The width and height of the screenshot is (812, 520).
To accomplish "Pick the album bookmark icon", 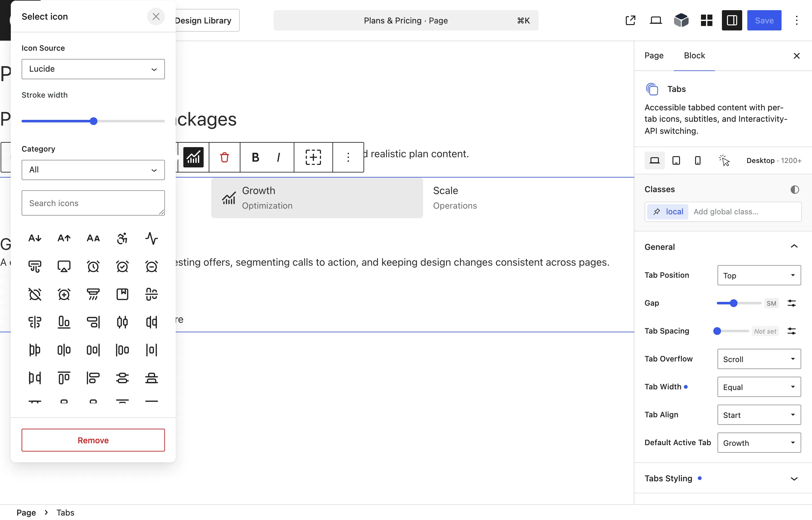I will click(122, 294).
